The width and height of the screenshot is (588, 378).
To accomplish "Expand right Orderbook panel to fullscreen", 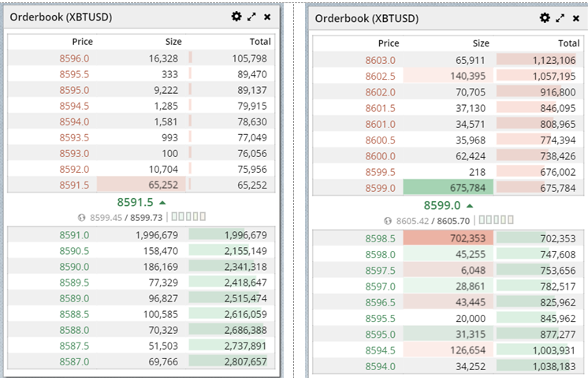I will 560,18.
